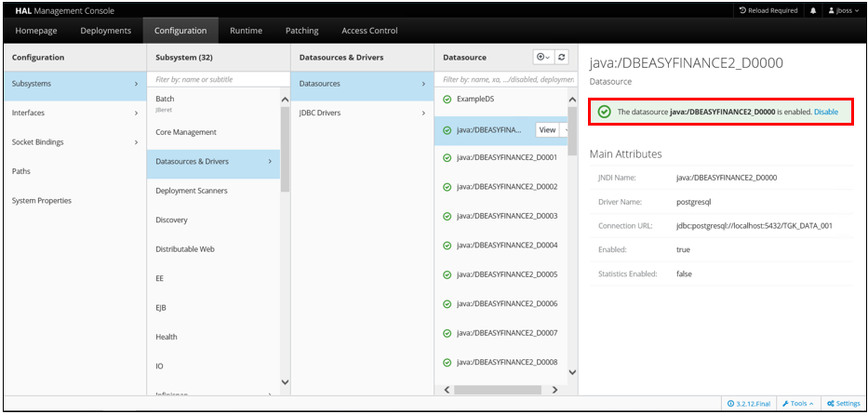Select the Configuration tab

pyautogui.click(x=180, y=31)
